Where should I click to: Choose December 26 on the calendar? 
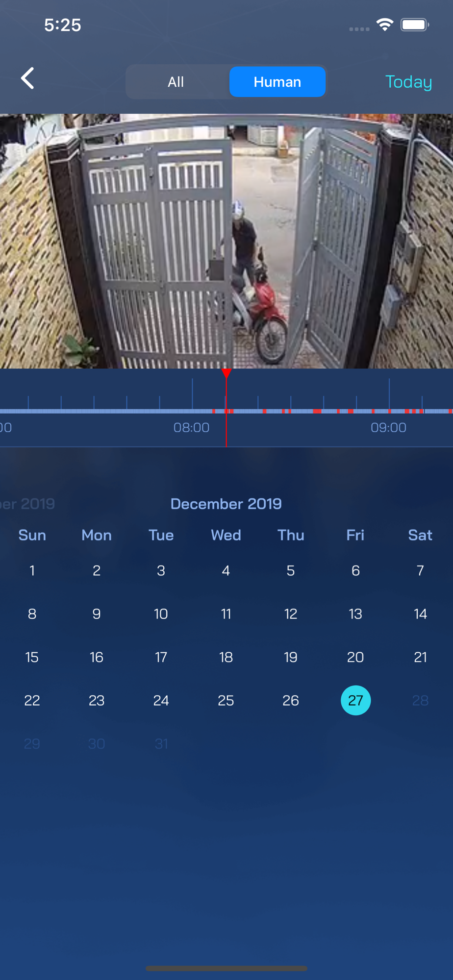click(291, 700)
